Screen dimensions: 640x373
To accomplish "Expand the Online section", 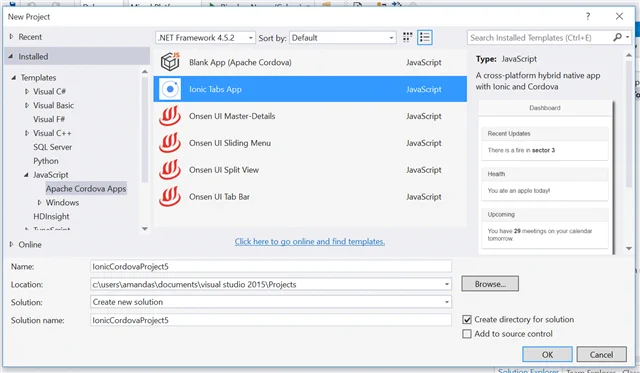I will pyautogui.click(x=11, y=244).
